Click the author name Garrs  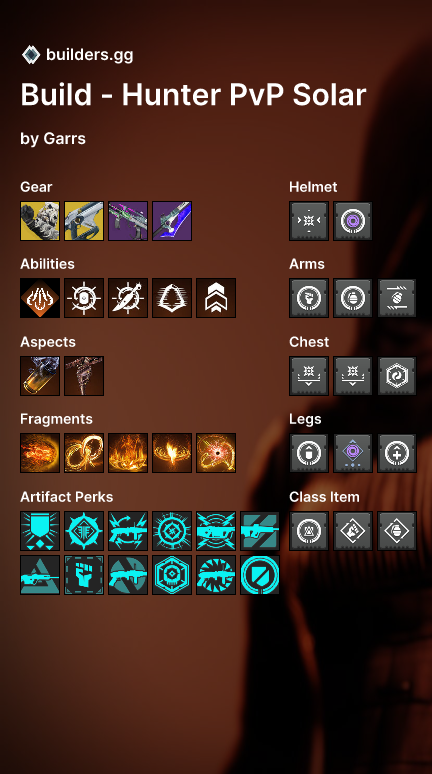pyautogui.click(x=65, y=139)
